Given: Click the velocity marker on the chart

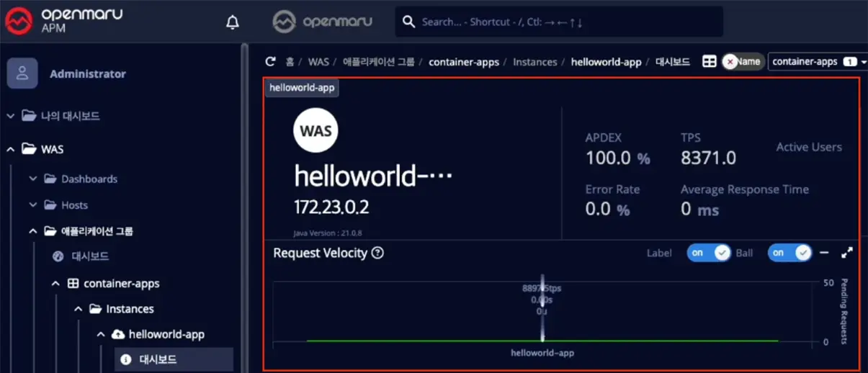Looking at the screenshot, I should [542, 308].
